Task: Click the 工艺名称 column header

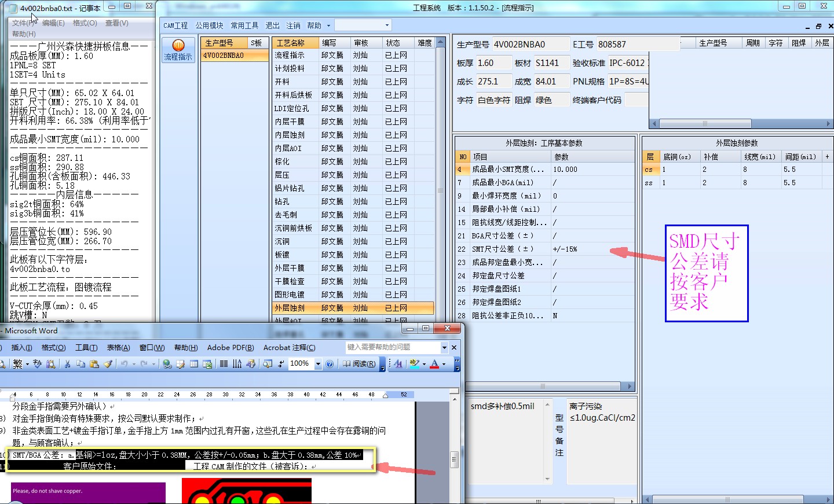Action: point(295,43)
